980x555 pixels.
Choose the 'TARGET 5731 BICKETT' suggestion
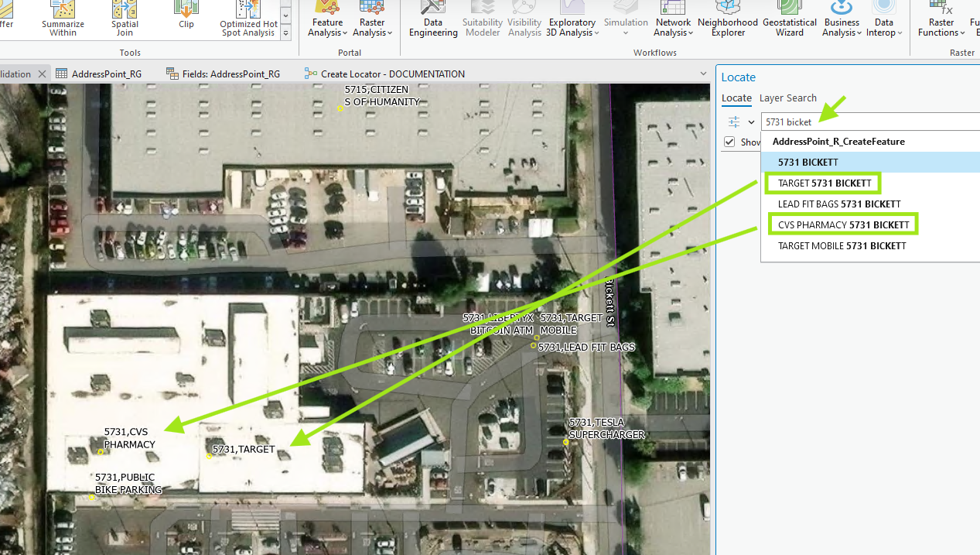[x=870, y=183]
